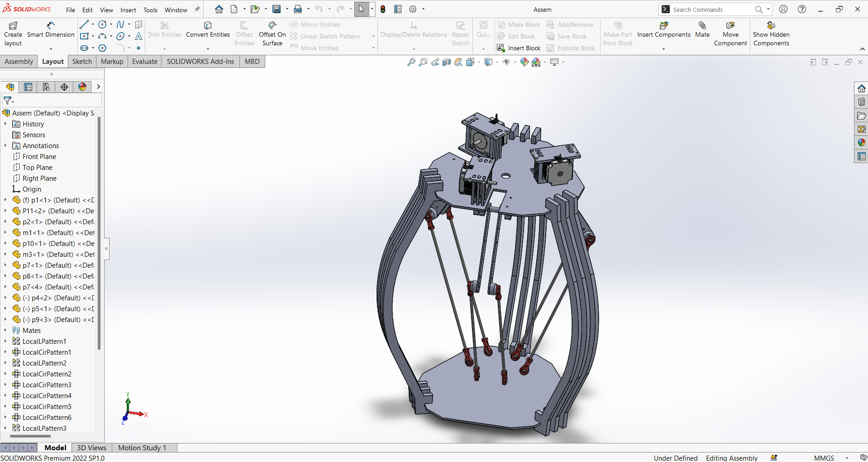This screenshot has height=462, width=868.
Task: Click the Print icon
Action: 298,9
